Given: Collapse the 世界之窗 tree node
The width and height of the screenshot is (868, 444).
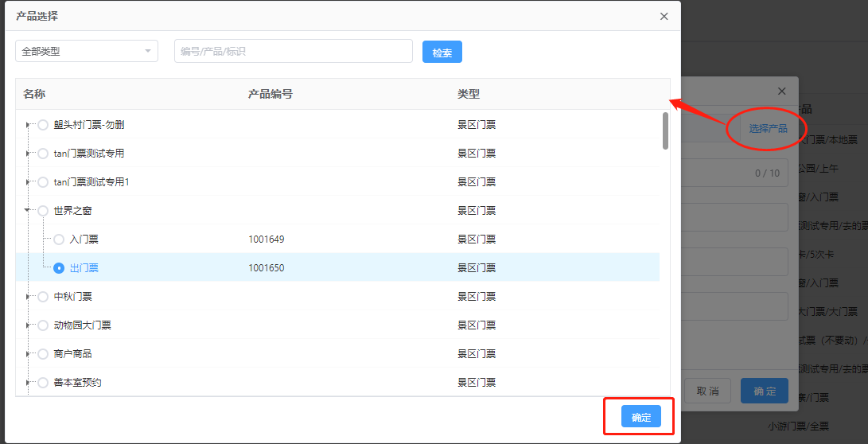Looking at the screenshot, I should pos(28,211).
